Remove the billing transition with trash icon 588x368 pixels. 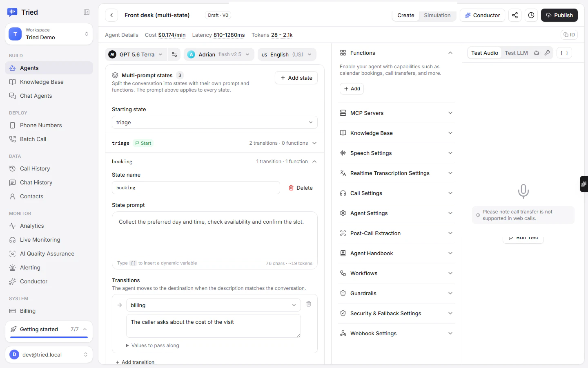click(309, 304)
